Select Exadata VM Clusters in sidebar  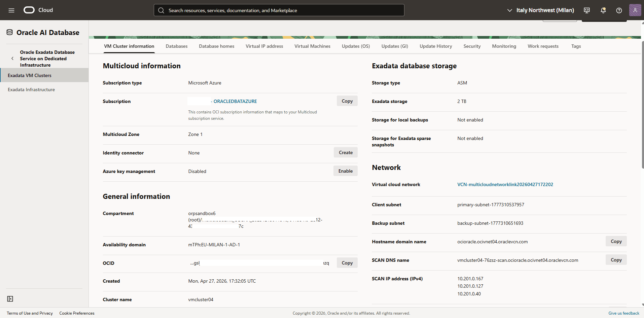tap(44, 75)
